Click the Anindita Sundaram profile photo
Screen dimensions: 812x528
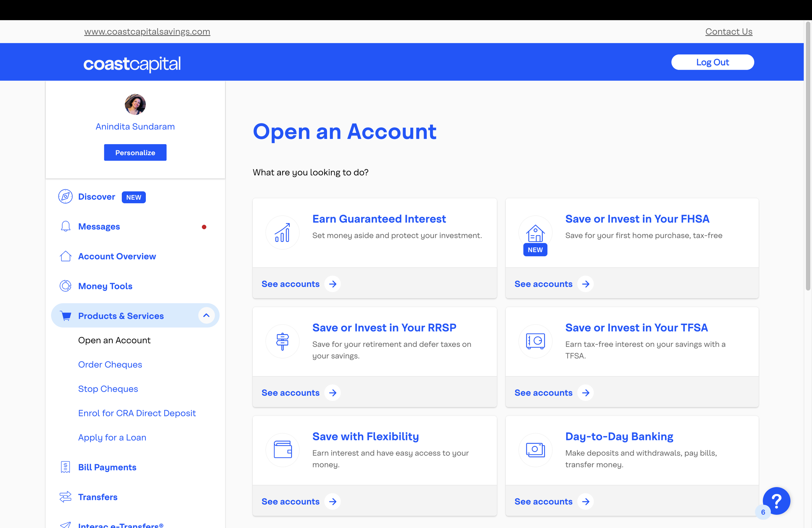pos(135,104)
